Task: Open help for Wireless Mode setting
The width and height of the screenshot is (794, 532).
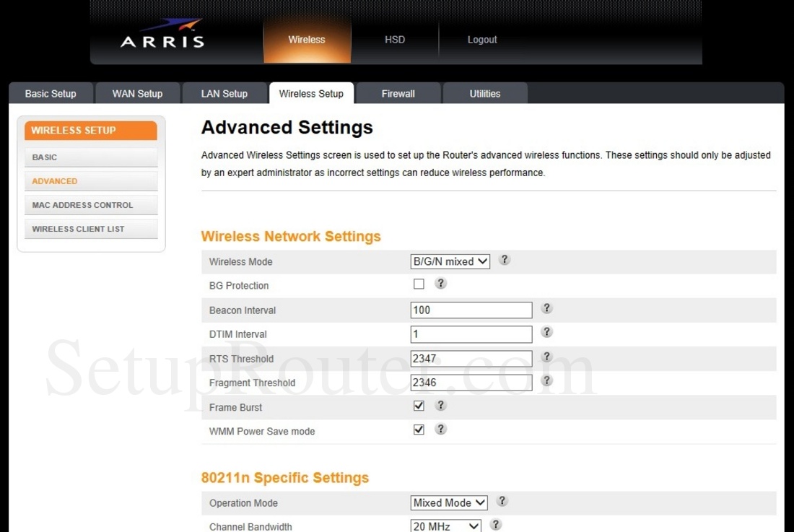Action: [504, 261]
